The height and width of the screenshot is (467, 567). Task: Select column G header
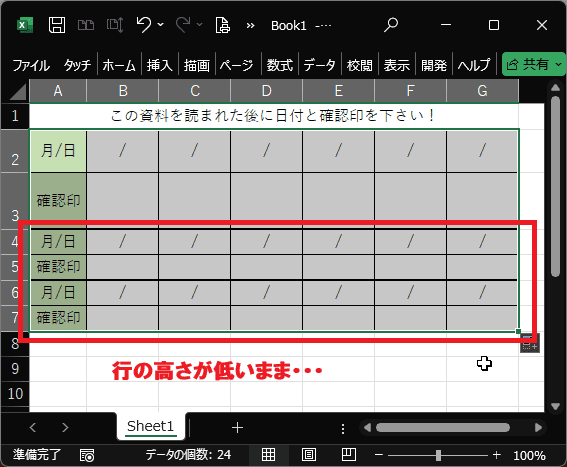coord(482,91)
